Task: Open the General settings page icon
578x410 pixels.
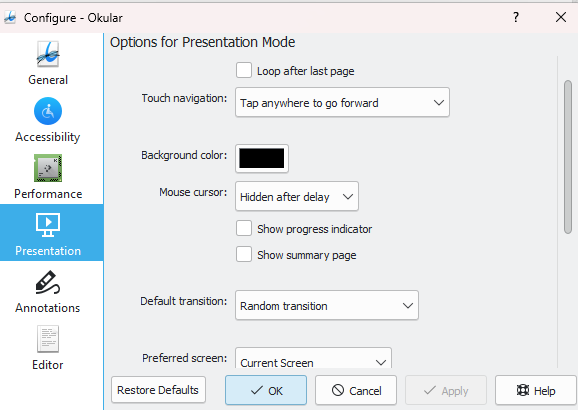Action: [x=48, y=54]
